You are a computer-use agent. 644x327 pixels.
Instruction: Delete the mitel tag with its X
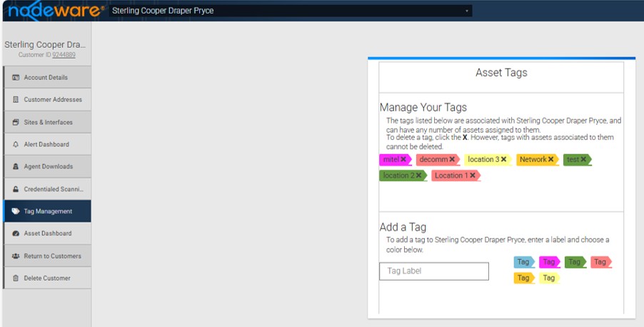tap(403, 159)
